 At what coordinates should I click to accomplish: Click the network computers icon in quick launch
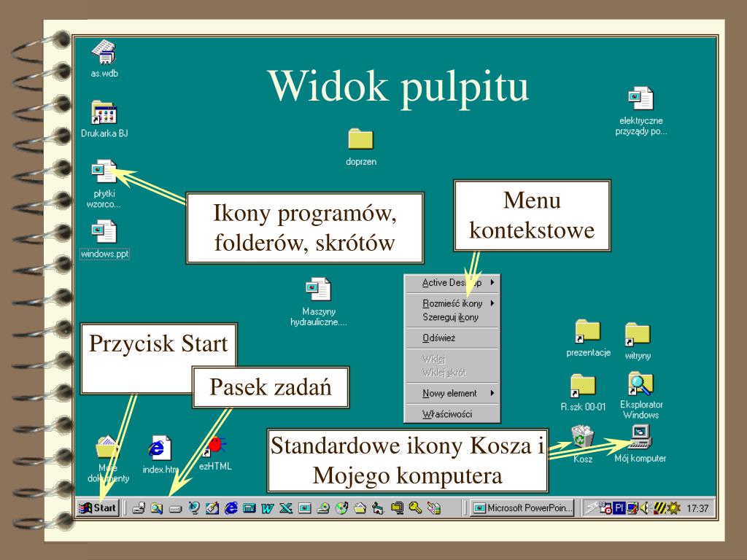(379, 508)
